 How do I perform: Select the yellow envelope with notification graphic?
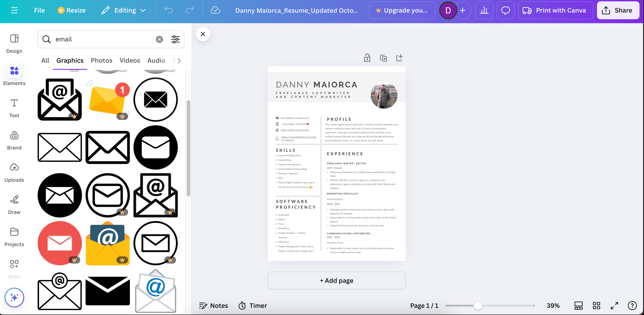107,99
